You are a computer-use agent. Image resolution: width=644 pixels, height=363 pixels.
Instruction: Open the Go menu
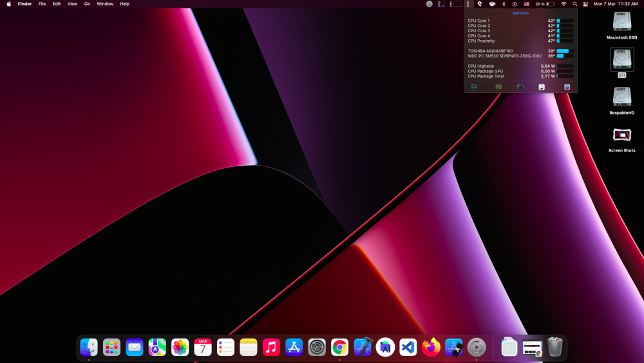87,4
